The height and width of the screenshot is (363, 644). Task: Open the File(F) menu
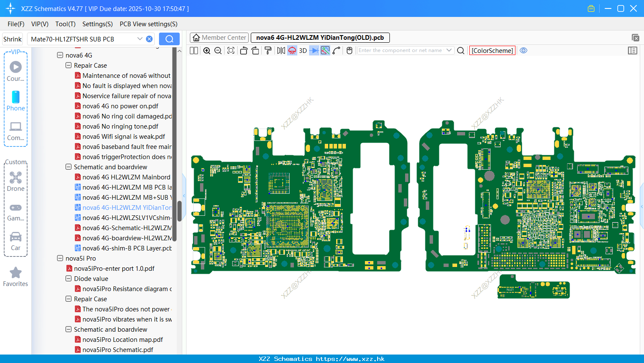16,24
